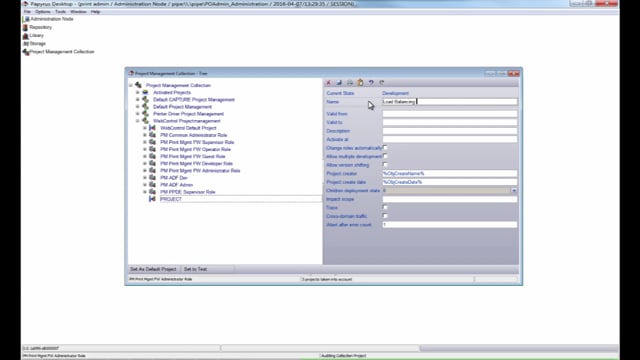Expand Default CAPTURE Project Management node
The image size is (640, 360).
click(x=138, y=100)
